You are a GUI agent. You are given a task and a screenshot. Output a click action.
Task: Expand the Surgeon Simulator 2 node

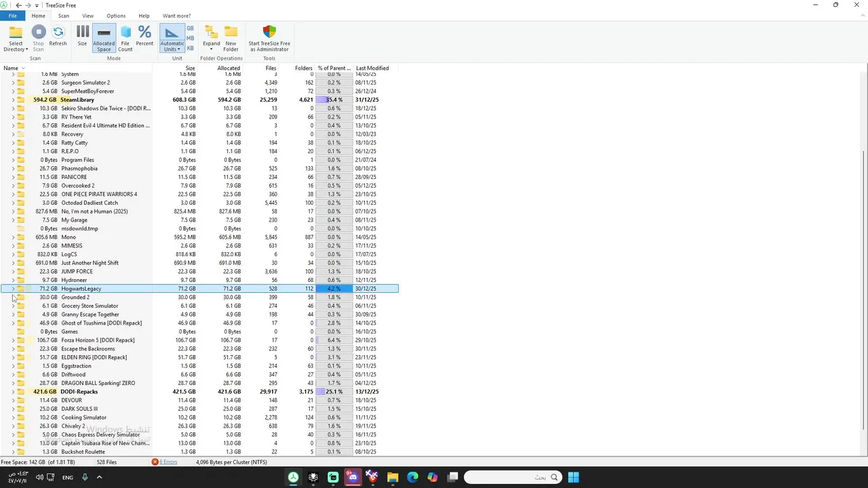[x=13, y=83]
